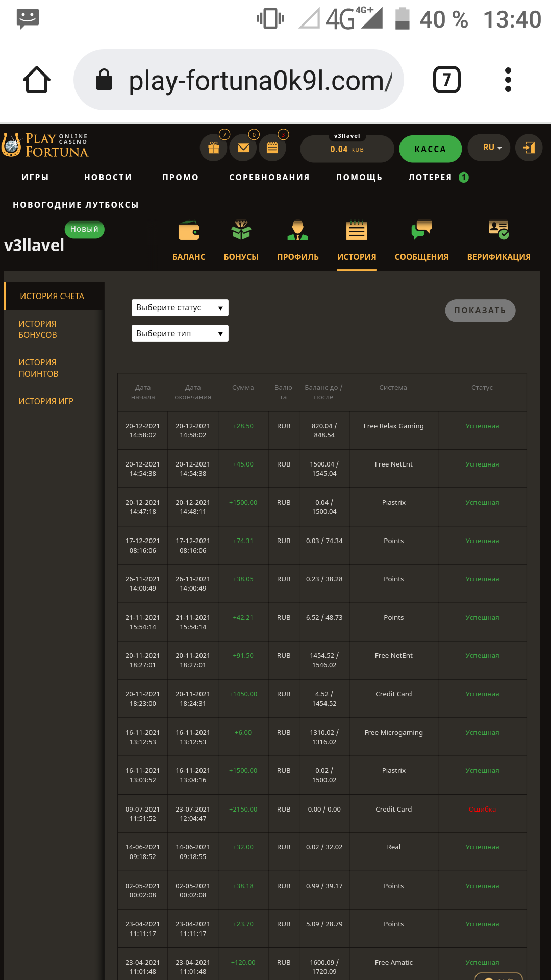Screen dimensions: 551x980
Task: Open the gift bonuses icon in header
Action: pos(214,148)
